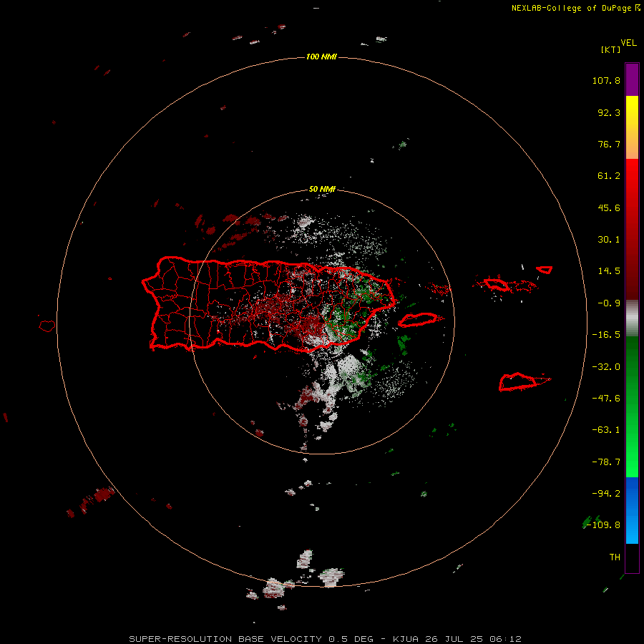Click the NEXLAB-College of DuPage credit text
The image size is (644, 644).
click(571, 8)
